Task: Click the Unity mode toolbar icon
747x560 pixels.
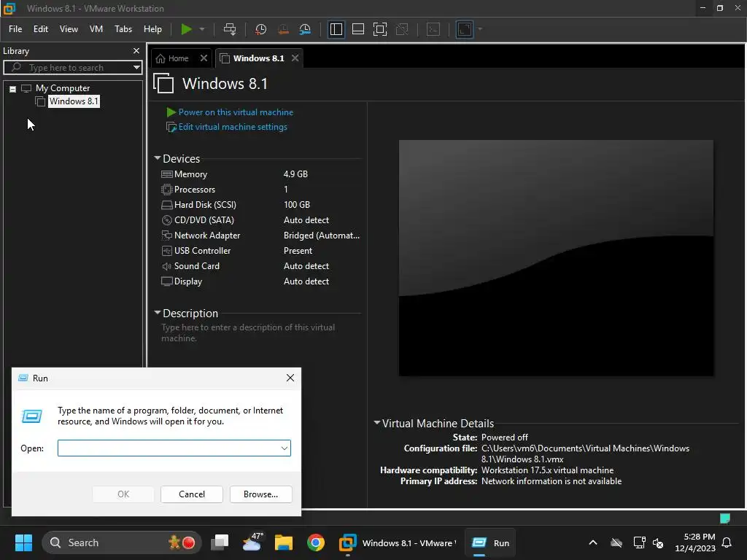Action: [x=402, y=29]
